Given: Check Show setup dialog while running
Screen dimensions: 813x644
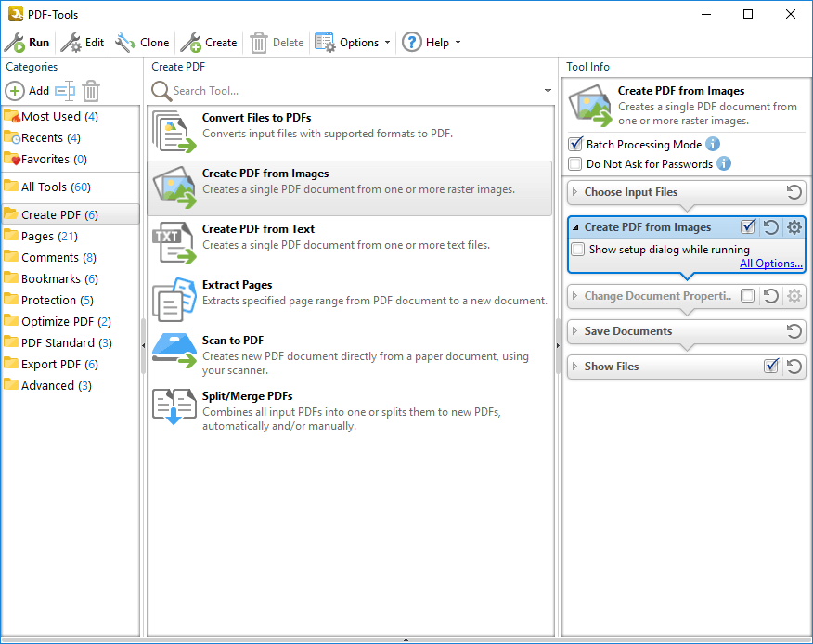Looking at the screenshot, I should point(578,250).
